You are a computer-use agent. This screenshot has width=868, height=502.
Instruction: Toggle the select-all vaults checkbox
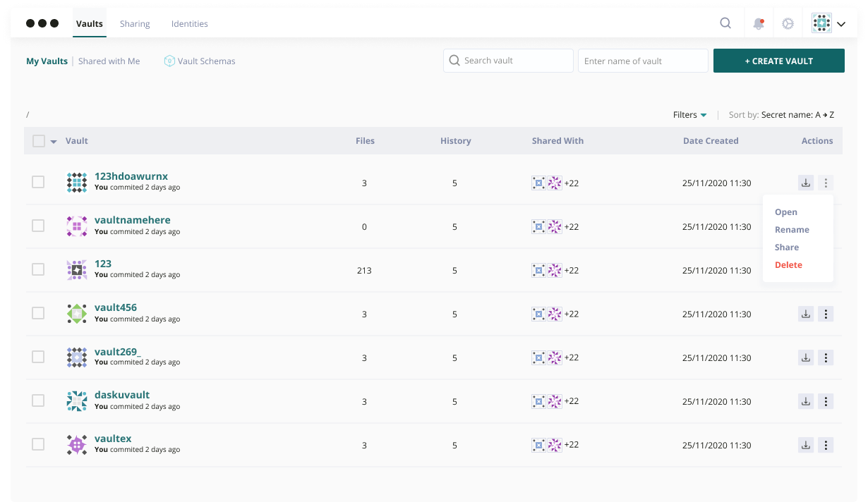click(39, 141)
